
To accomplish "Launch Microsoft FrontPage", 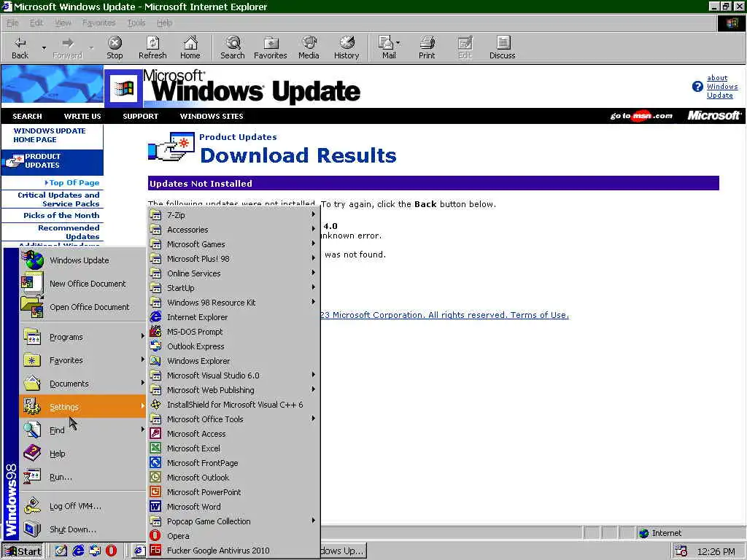I will 233,463.
